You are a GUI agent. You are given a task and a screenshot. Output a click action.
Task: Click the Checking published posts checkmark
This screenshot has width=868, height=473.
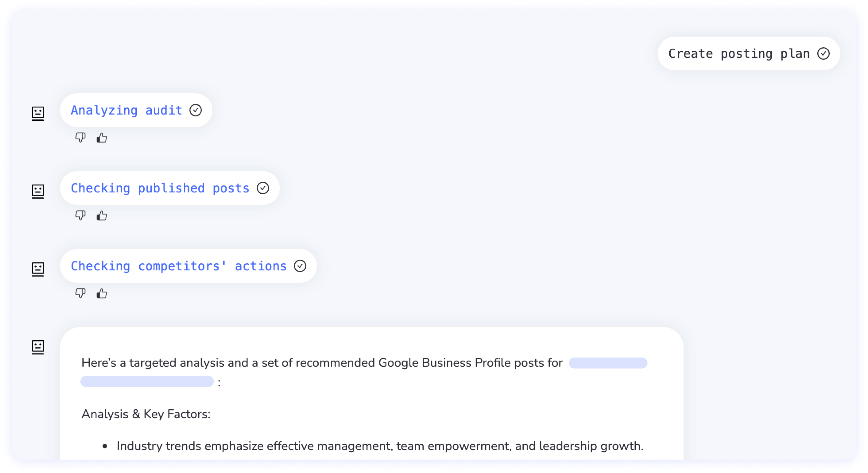coord(263,188)
